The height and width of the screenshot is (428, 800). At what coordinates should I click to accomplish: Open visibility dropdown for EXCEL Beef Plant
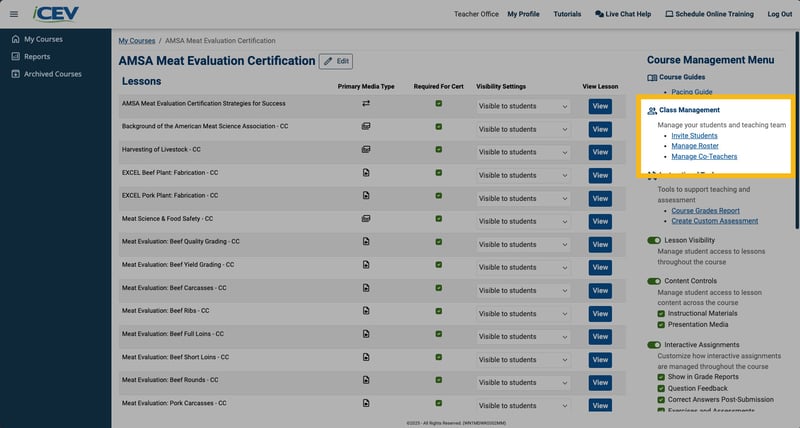point(523,175)
